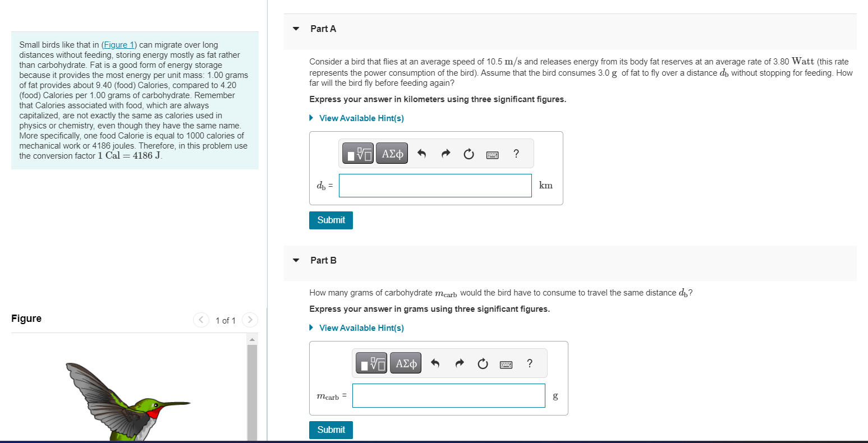Click the help question mark in Part B toolbar
This screenshot has height=443, width=868.
[529, 363]
